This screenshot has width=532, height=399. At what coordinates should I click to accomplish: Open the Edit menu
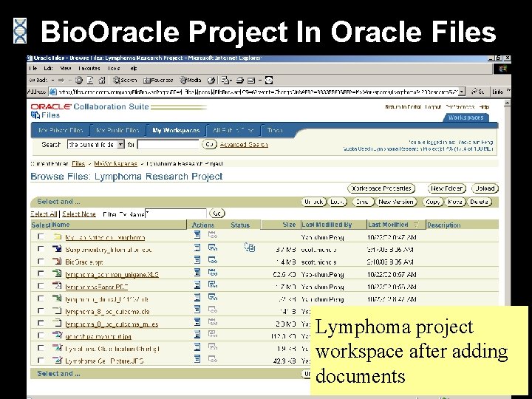49,68
